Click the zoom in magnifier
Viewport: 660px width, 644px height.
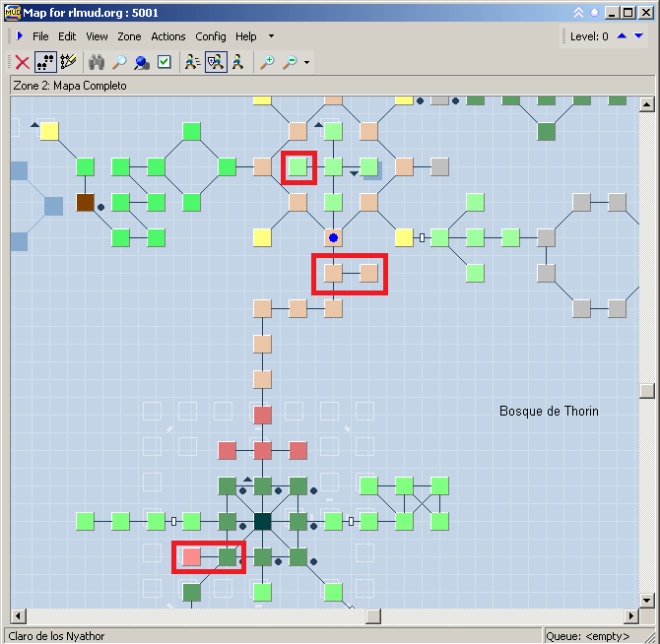click(266, 62)
